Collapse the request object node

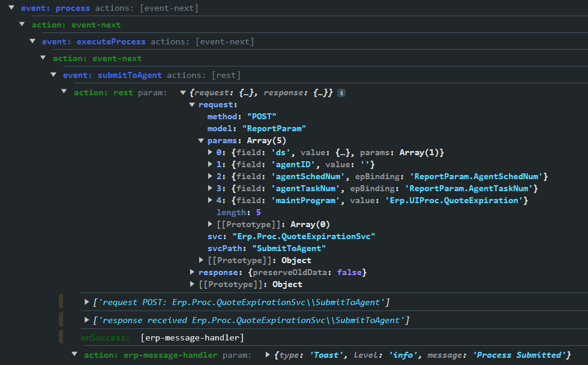[192, 104]
